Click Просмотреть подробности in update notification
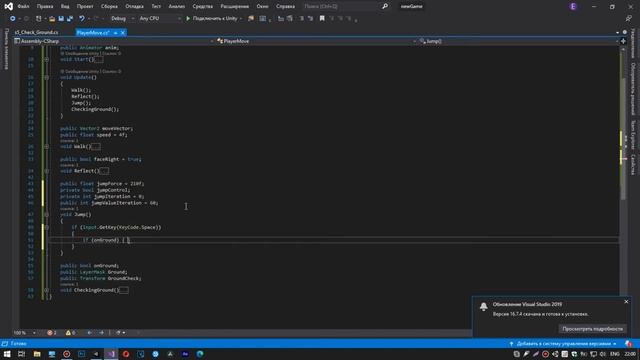 (592, 329)
